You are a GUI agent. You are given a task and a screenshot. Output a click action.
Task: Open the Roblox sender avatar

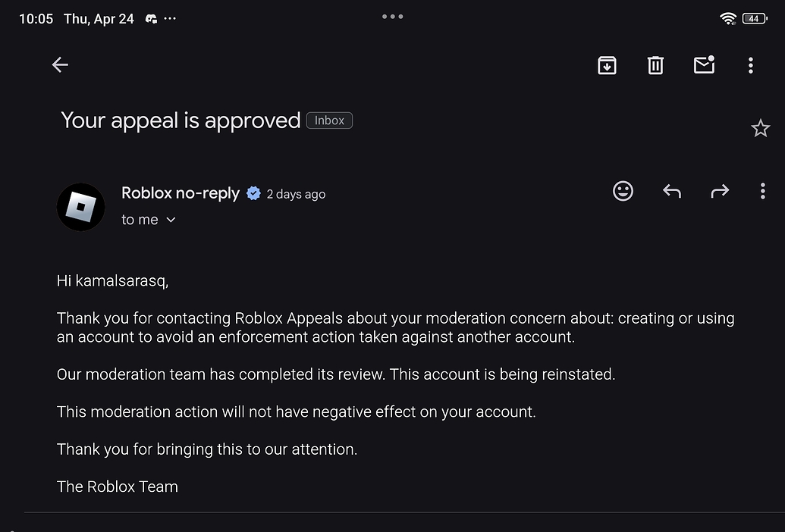point(81,206)
